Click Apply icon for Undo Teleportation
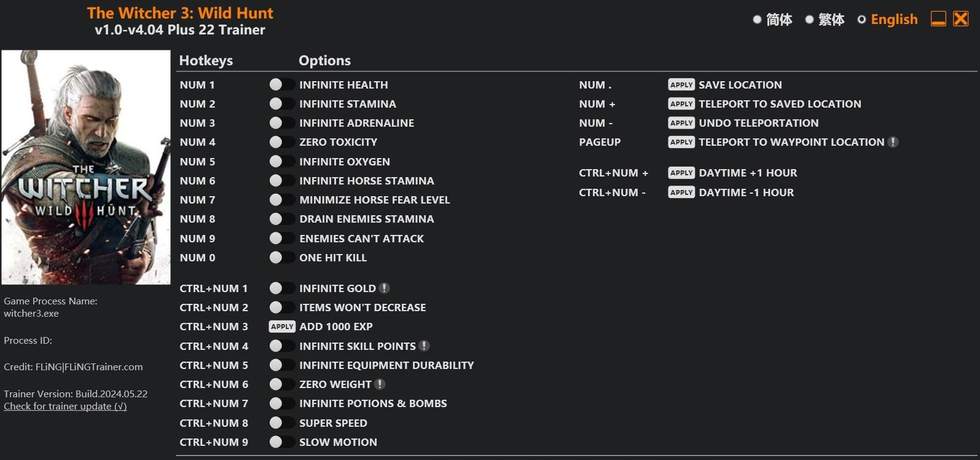 [x=681, y=123]
